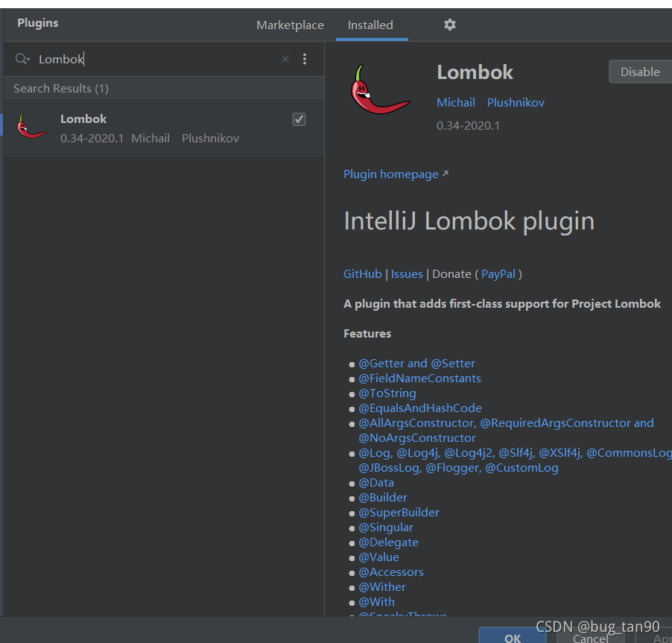The width and height of the screenshot is (672, 643).
Task: Click version 0.34-2020.1 in details pane
Action: pyautogui.click(x=468, y=126)
